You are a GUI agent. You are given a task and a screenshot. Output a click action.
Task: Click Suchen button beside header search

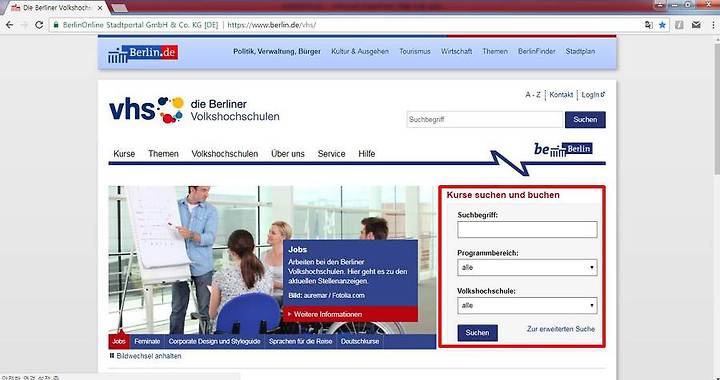pos(585,119)
